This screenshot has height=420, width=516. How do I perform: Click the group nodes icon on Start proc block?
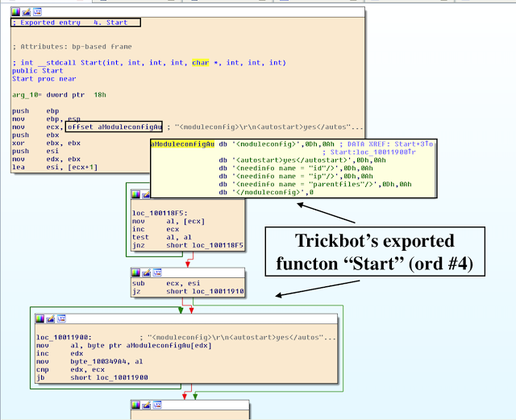click(x=37, y=13)
